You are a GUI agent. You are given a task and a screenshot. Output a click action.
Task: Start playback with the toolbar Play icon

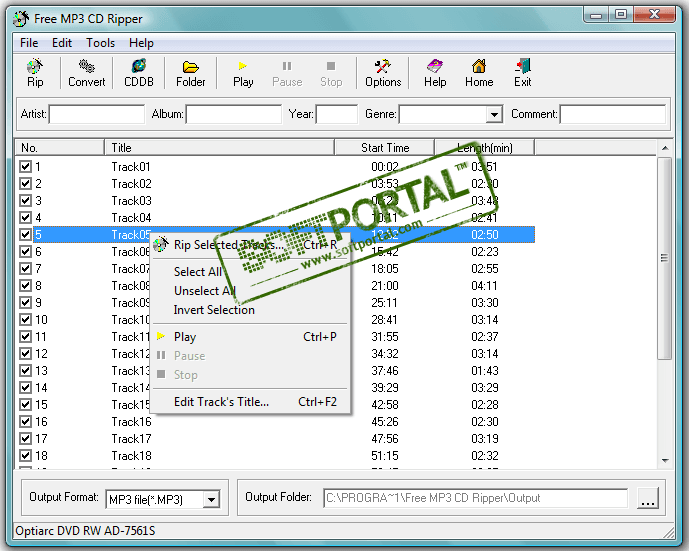[243, 72]
